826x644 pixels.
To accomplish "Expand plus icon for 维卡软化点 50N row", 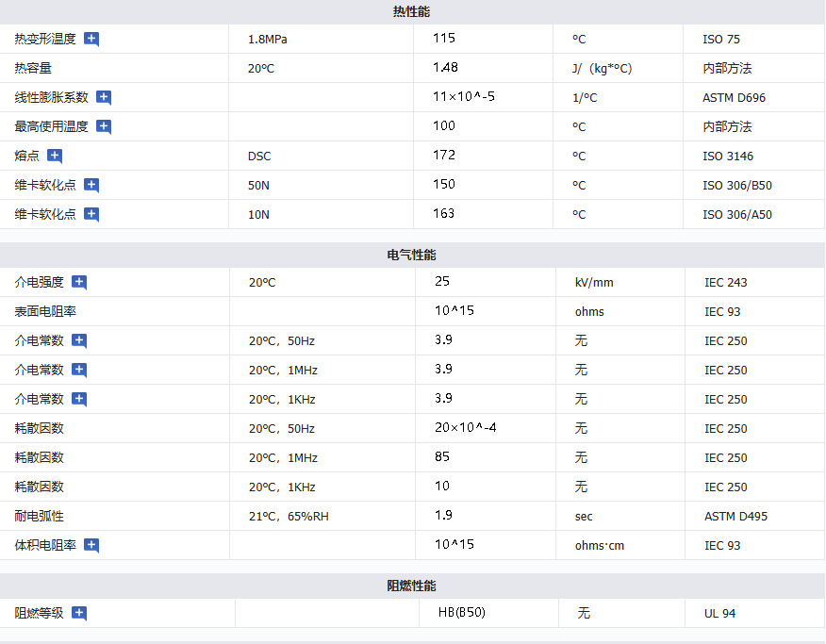I will coord(91,185).
